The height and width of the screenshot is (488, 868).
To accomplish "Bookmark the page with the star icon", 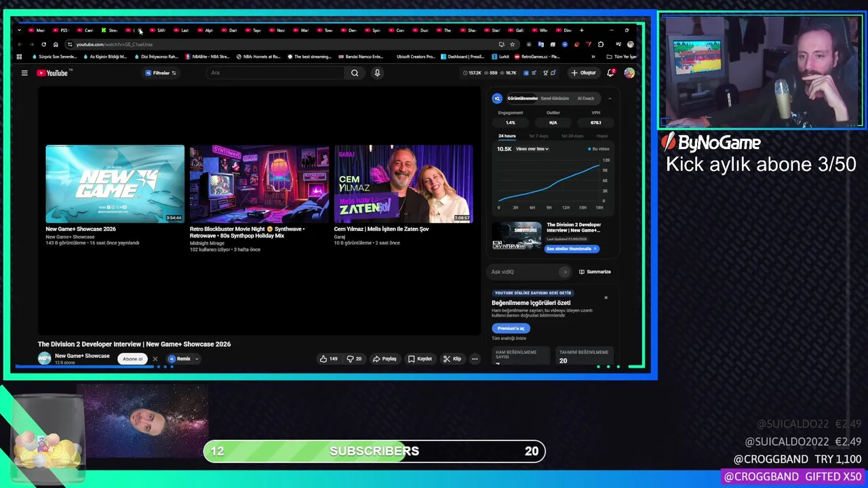I will point(512,45).
